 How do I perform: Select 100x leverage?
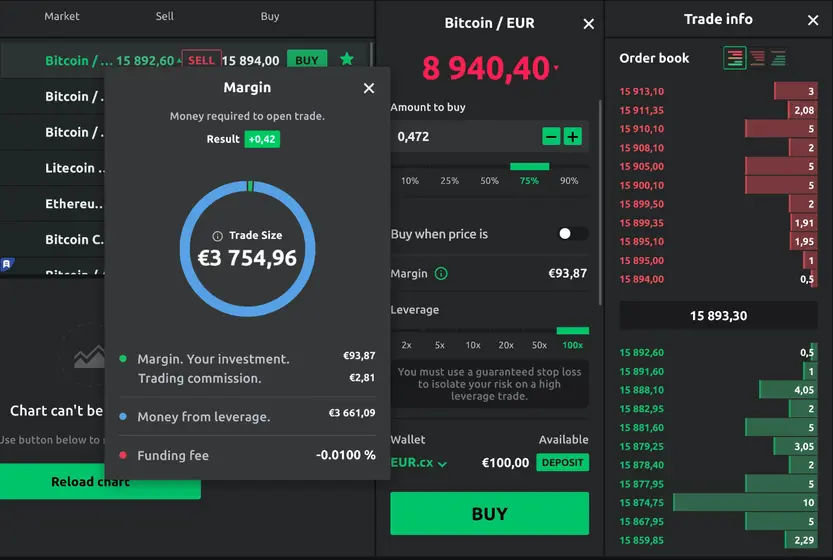point(573,345)
